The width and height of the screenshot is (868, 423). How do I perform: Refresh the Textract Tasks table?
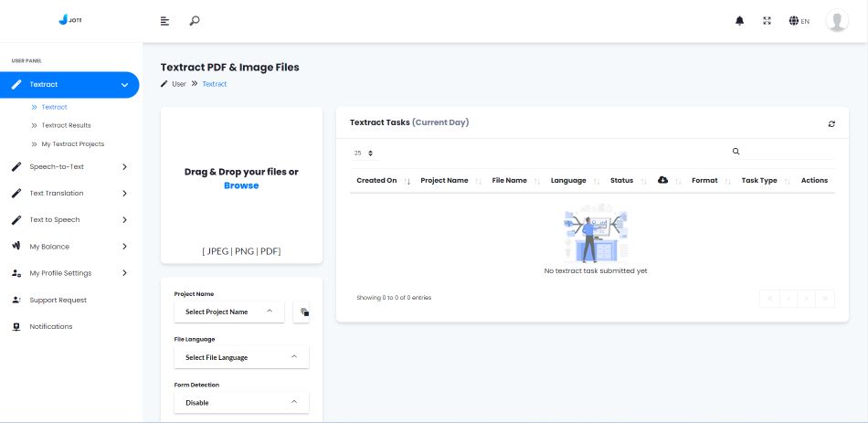pyautogui.click(x=831, y=123)
